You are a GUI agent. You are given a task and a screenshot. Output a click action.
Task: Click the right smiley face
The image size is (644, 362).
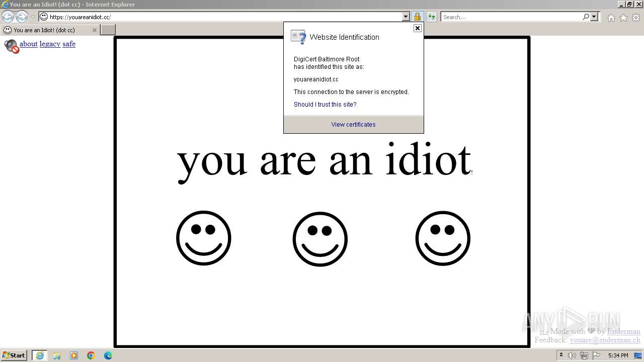[x=443, y=238]
